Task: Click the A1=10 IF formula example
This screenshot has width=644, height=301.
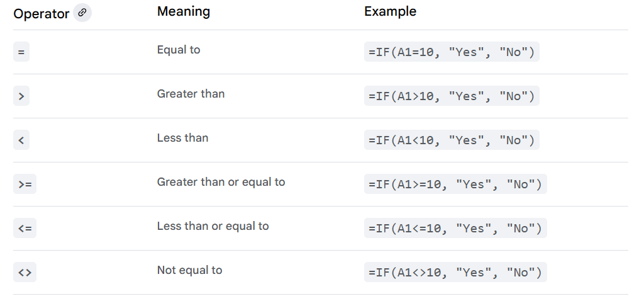Action: 452,52
